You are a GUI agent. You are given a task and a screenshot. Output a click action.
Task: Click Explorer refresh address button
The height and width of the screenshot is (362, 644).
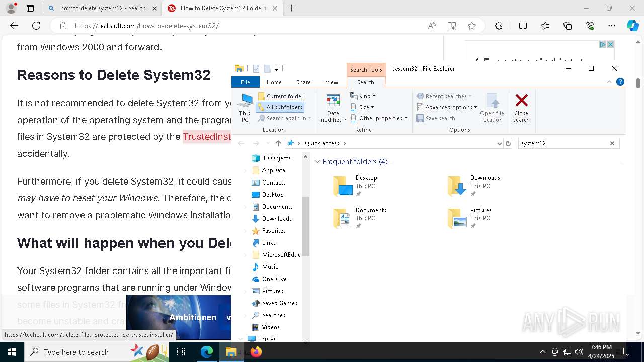[508, 143]
